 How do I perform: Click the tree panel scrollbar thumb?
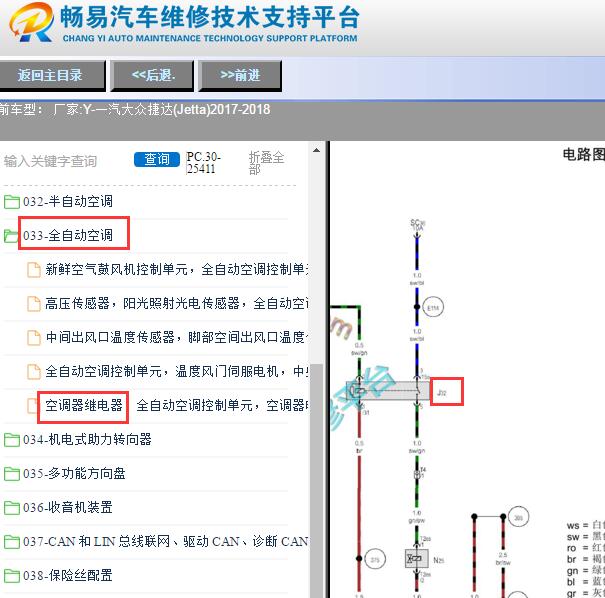tap(316, 480)
